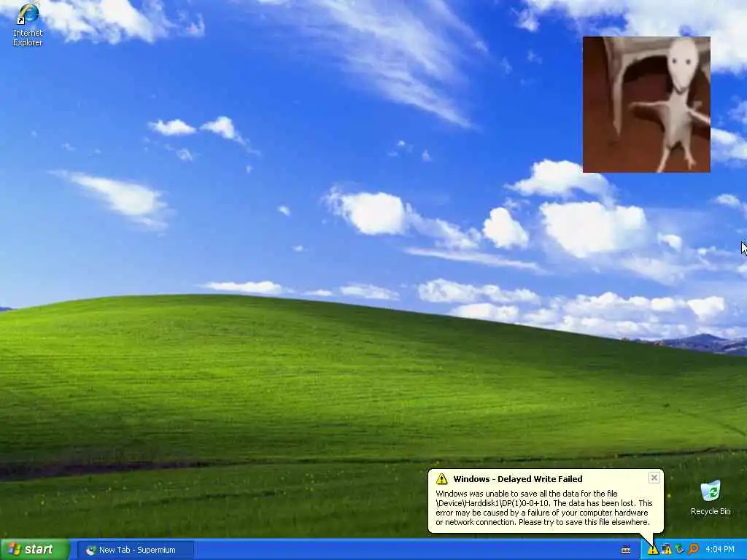Open the Start menu
The height and width of the screenshot is (560, 747).
(x=35, y=550)
